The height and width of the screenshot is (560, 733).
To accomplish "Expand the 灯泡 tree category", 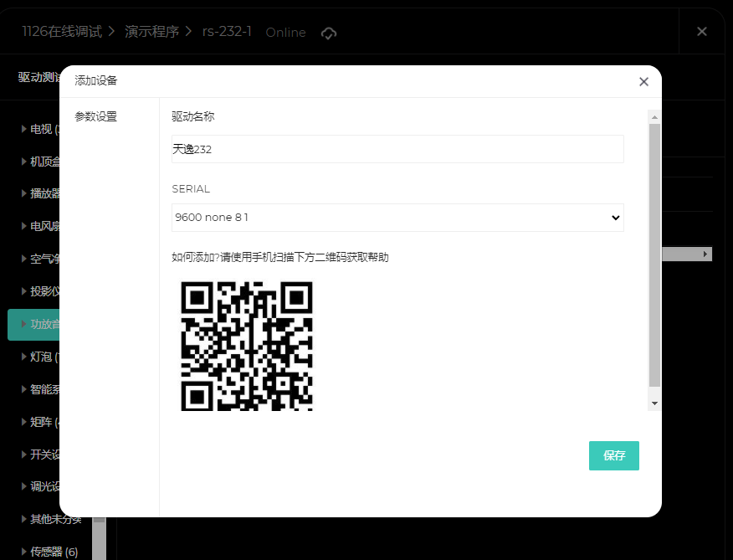I will coord(23,357).
